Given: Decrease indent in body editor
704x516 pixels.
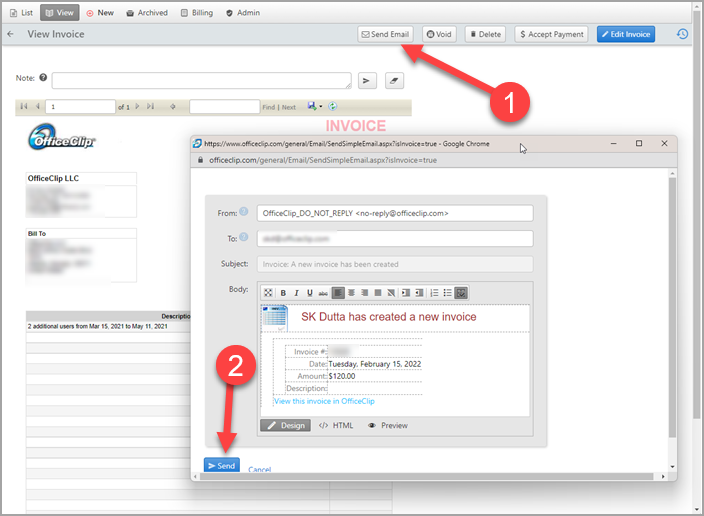Looking at the screenshot, I should [419, 293].
